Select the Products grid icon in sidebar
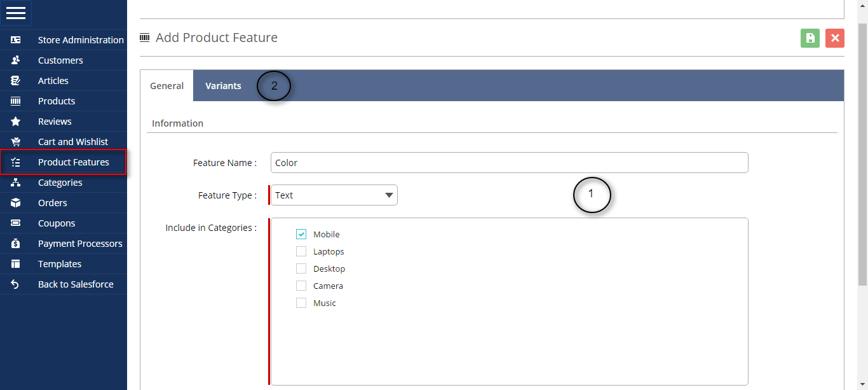The image size is (868, 390). pos(15,101)
